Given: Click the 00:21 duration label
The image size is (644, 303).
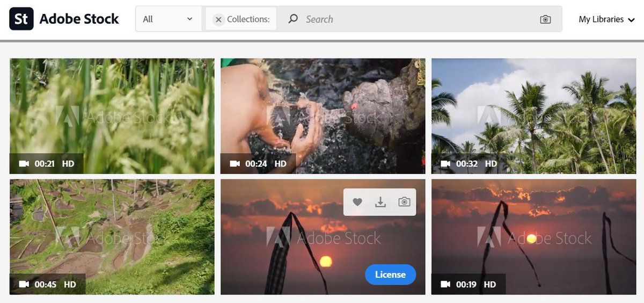Looking at the screenshot, I should click(45, 163).
